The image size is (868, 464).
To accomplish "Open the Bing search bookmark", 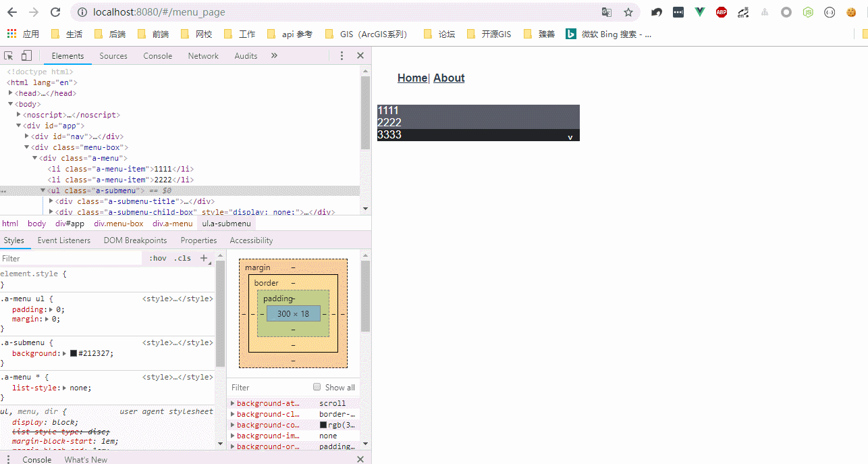I will pyautogui.click(x=609, y=34).
